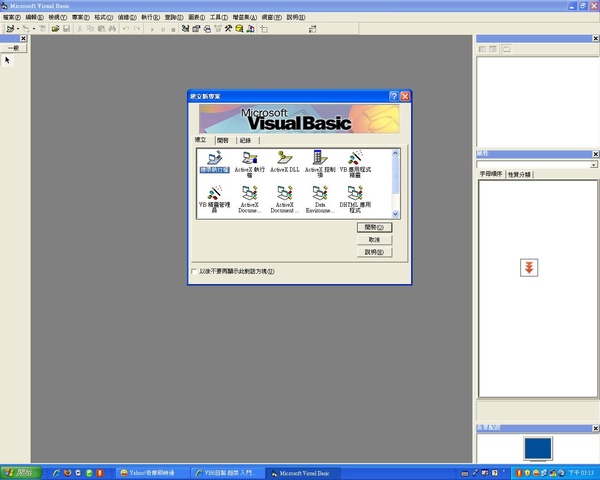Click the blue form preview in Form Layout

(x=538, y=448)
